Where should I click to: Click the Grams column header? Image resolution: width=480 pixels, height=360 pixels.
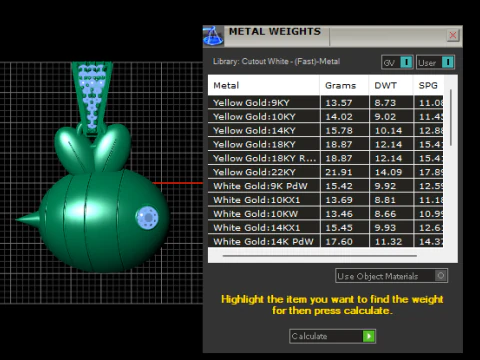tap(344, 85)
